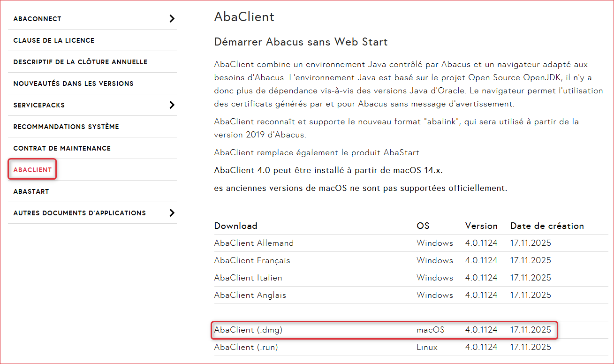
Task: Open the AbaStart menu item
Action: pyautogui.click(x=31, y=191)
